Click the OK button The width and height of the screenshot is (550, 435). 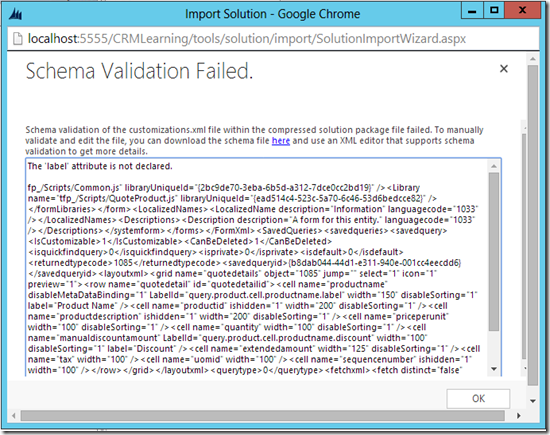point(478,399)
